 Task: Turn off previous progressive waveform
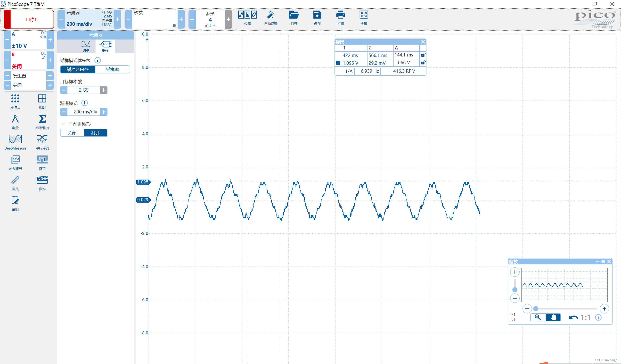[x=72, y=133]
